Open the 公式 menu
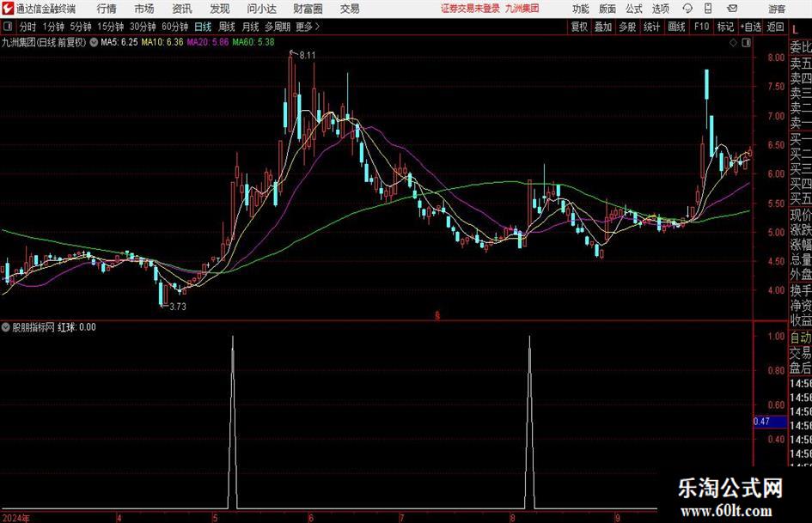 [x=633, y=9]
